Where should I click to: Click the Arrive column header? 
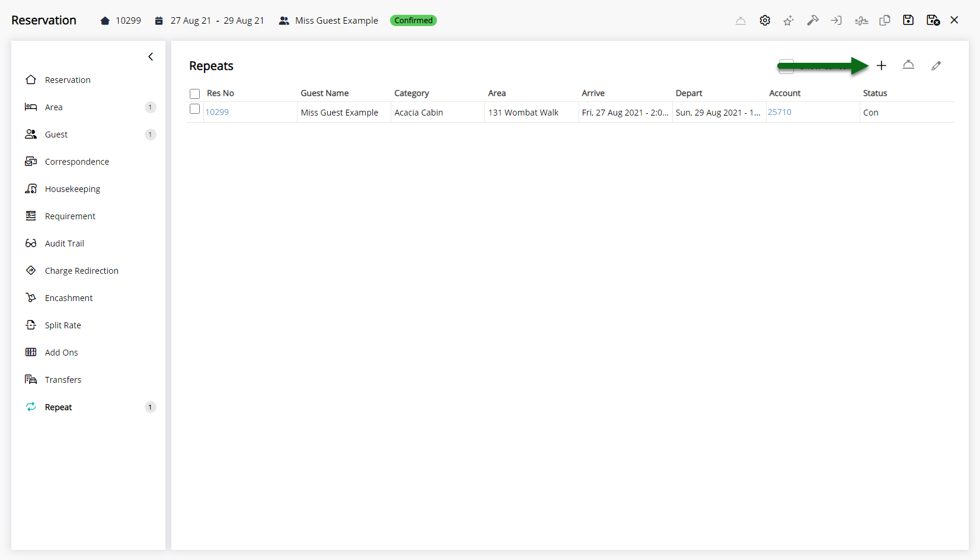[593, 93]
